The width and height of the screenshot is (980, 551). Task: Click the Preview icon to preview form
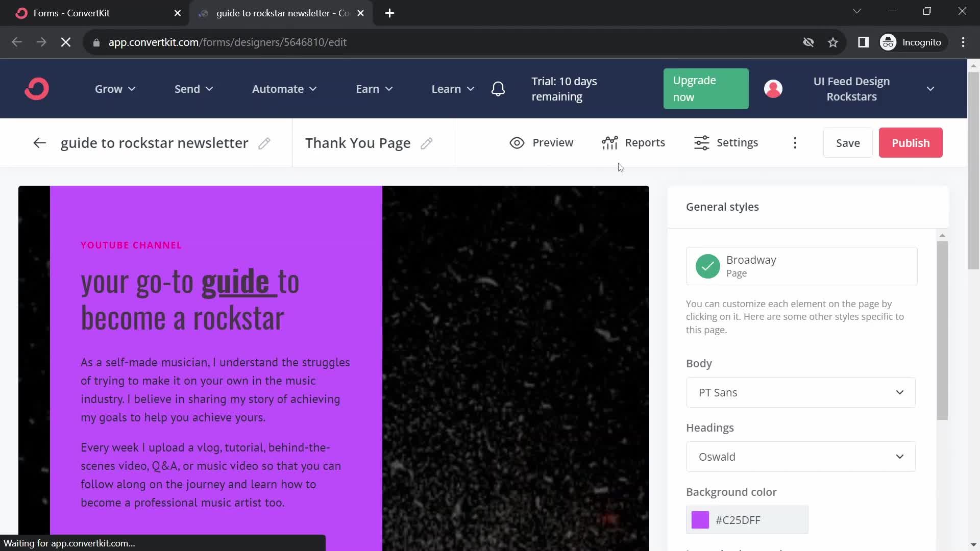(517, 143)
